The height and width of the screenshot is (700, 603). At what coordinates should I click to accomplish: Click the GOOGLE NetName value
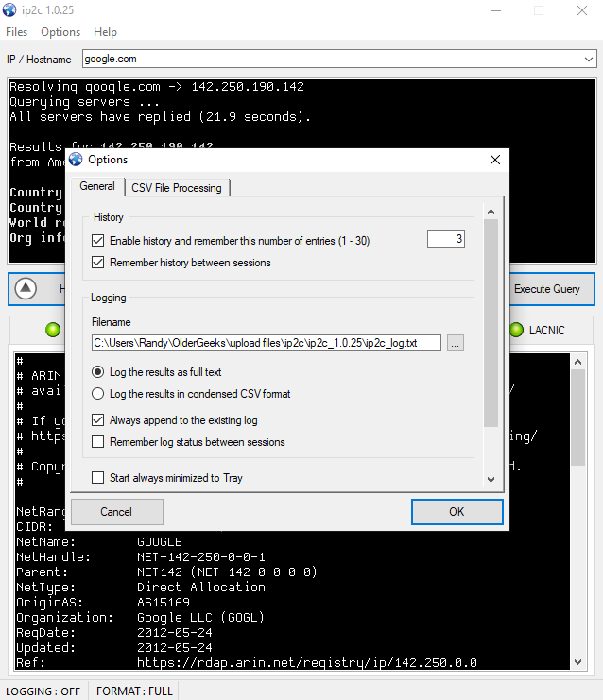pyautogui.click(x=160, y=542)
